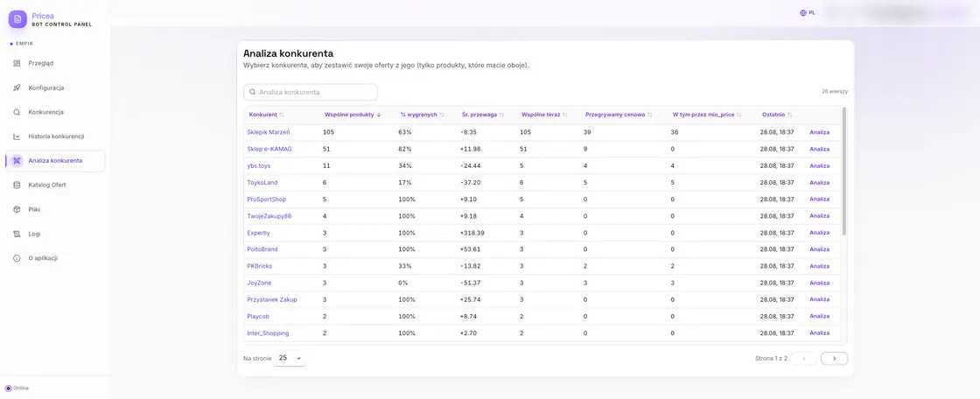Open competitor Playcob name link
Screen dimensions: 980x399
point(258,317)
